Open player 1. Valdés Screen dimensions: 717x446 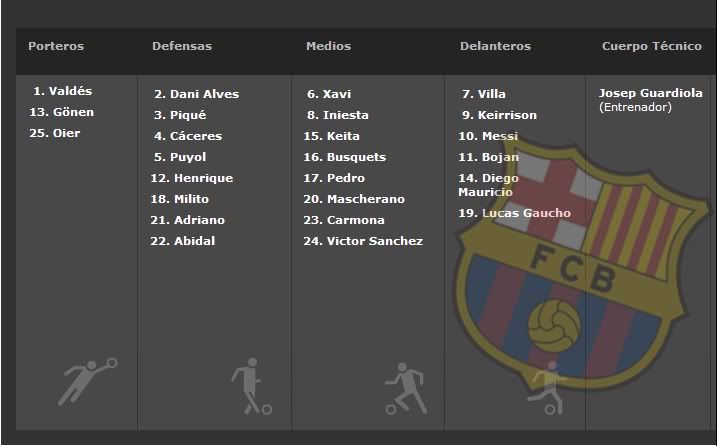coord(63,91)
